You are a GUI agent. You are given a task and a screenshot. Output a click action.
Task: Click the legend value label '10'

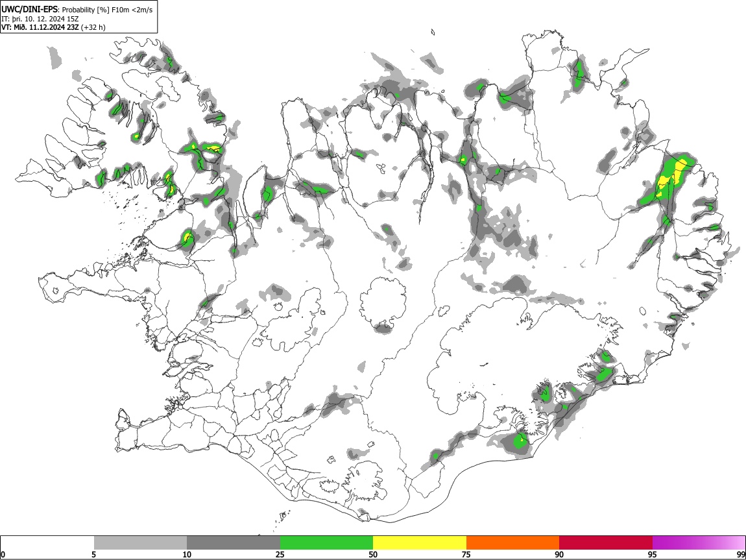click(x=187, y=554)
